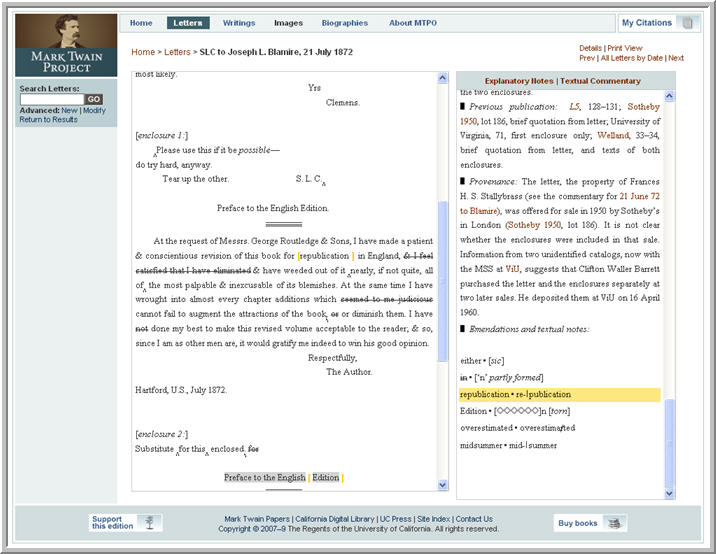Select the Letters tab
This screenshot has width=716, height=554.
[x=188, y=23]
